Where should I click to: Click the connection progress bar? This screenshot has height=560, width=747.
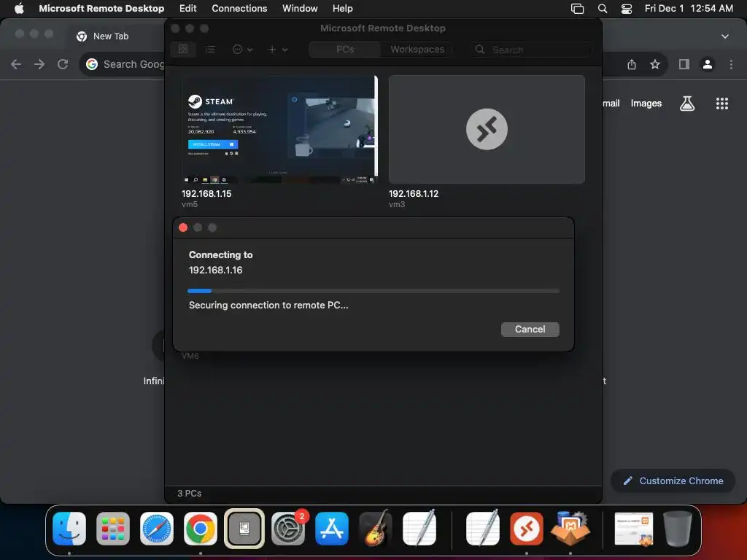point(373,290)
